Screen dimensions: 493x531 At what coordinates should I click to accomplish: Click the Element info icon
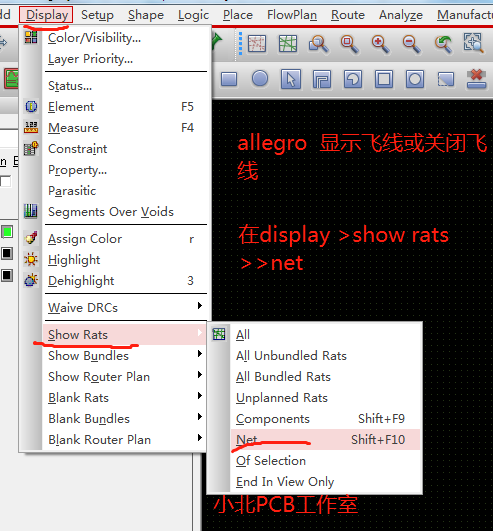[31, 107]
